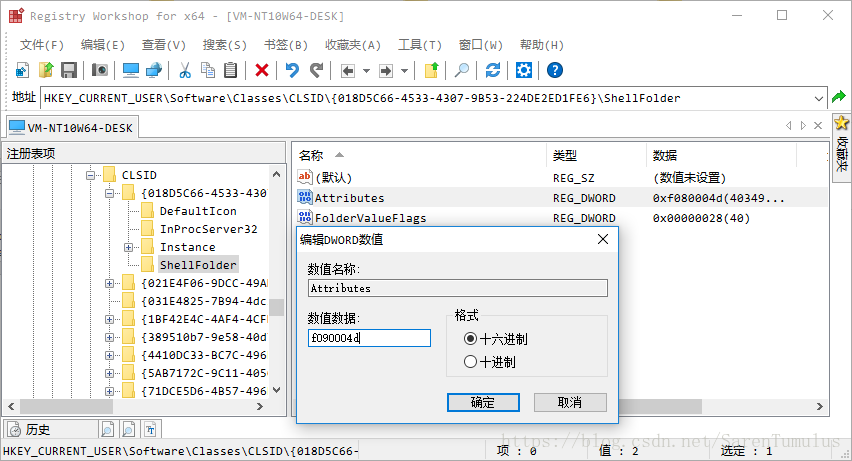Expand the {1BF42E4C-4AF4-4CF key node
852x461 pixels.
click(x=109, y=319)
